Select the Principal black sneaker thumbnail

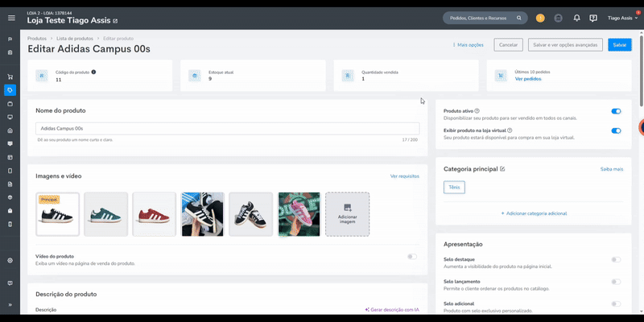click(57, 214)
